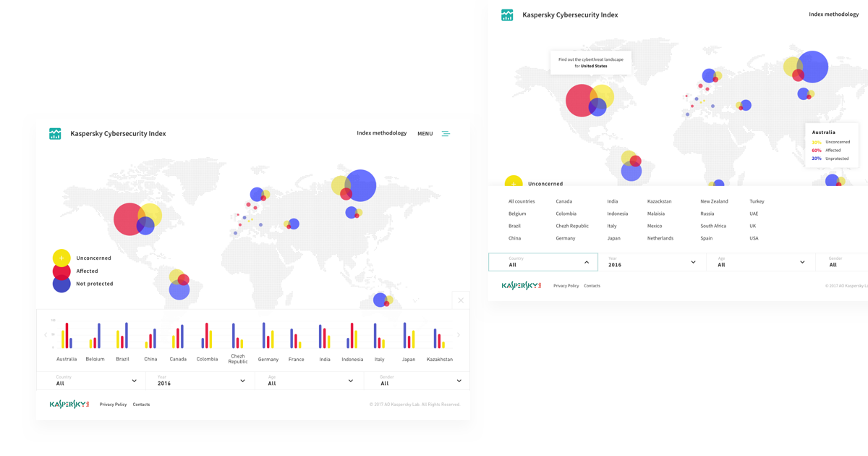Click the Japan label under the bar chart

pyautogui.click(x=409, y=359)
